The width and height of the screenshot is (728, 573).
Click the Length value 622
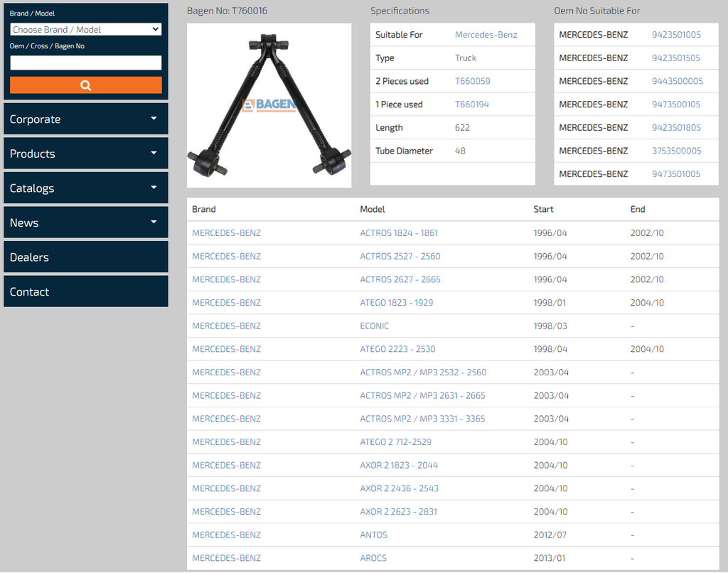[x=462, y=128]
